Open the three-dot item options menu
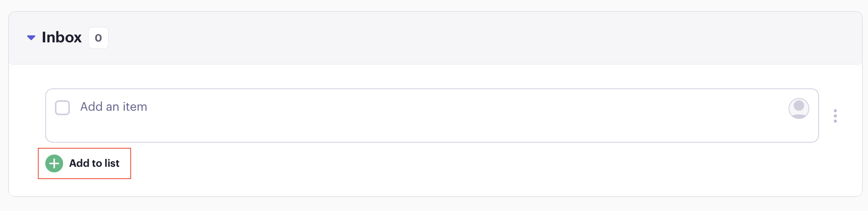868x211 pixels. coord(835,116)
